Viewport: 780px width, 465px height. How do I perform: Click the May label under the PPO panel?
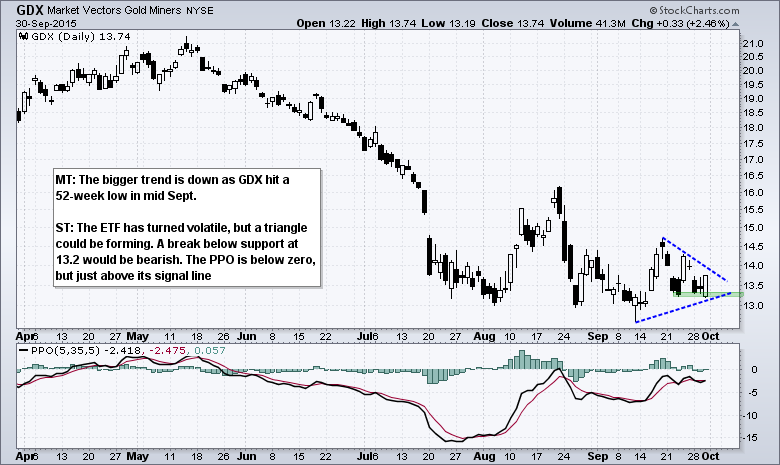137,456
